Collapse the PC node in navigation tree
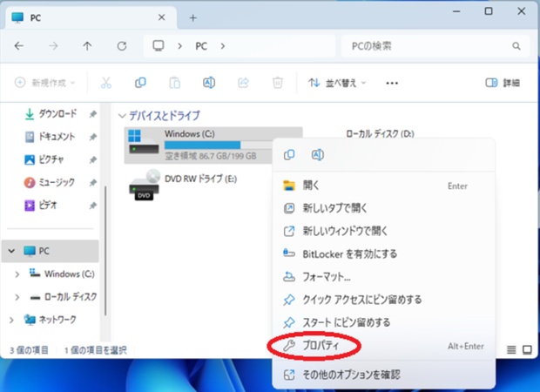The image size is (540, 392). (x=11, y=251)
